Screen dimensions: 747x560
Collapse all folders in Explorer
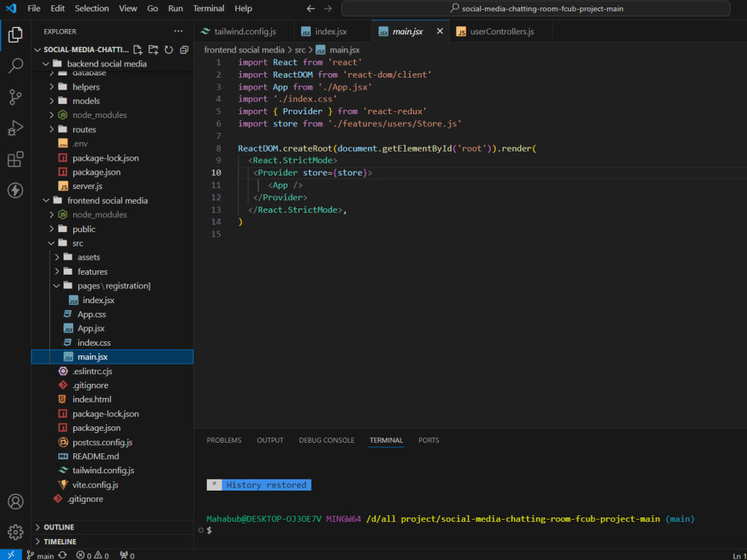[x=184, y=49]
